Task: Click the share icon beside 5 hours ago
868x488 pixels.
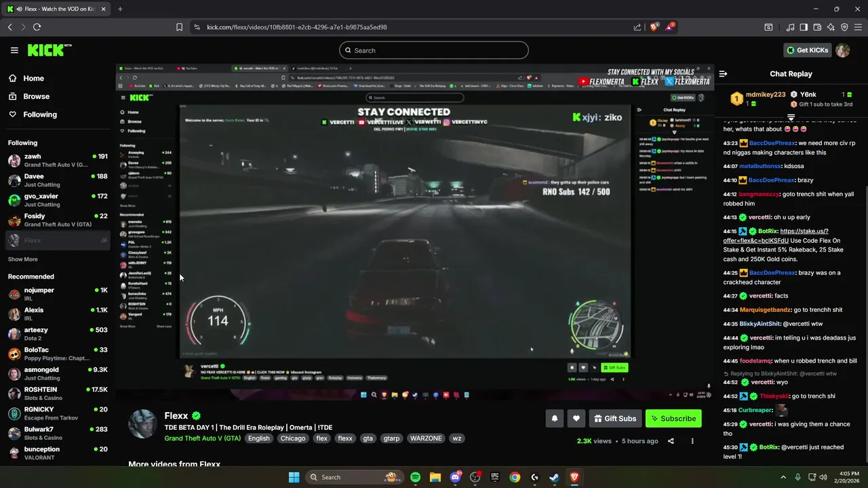Action: coord(671,441)
